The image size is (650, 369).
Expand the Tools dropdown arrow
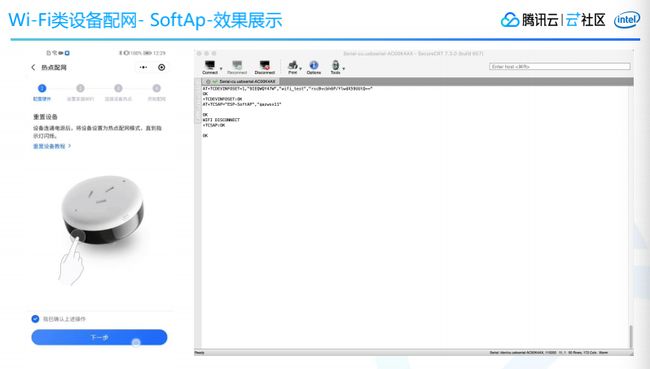(x=344, y=68)
